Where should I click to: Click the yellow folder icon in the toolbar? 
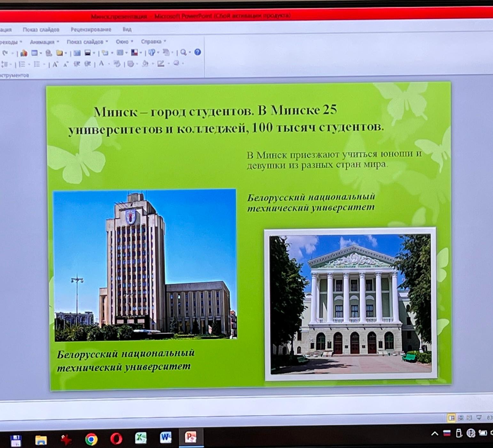[x=59, y=53]
